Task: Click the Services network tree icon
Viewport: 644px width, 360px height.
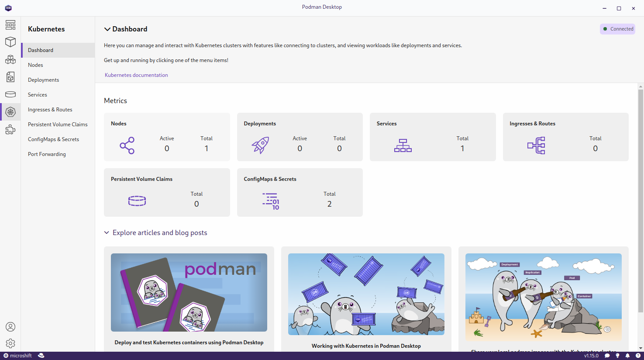Action: click(403, 145)
